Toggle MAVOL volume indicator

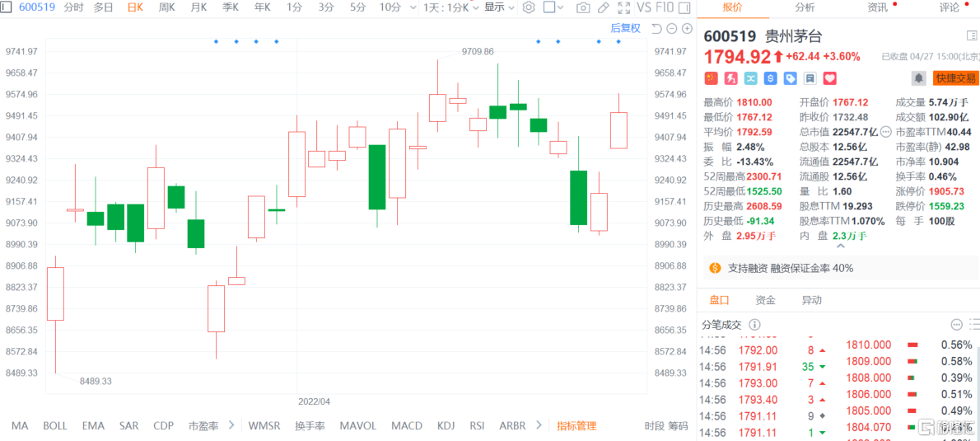(x=358, y=425)
